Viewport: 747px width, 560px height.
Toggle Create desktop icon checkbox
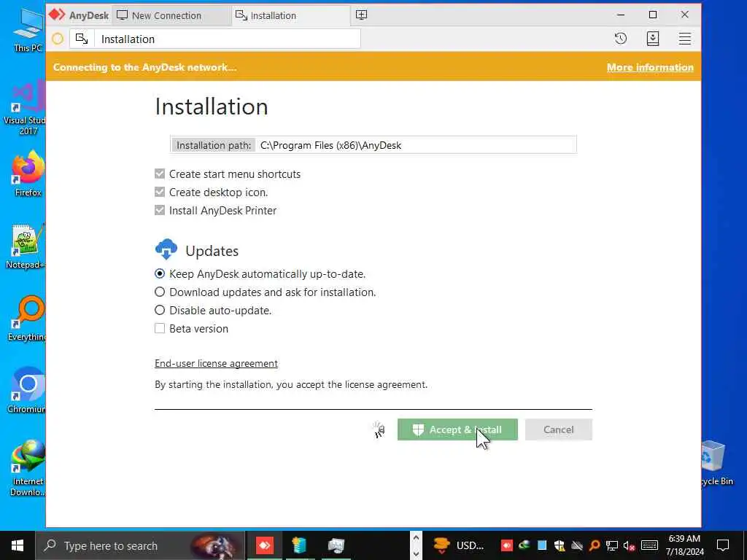pos(160,192)
